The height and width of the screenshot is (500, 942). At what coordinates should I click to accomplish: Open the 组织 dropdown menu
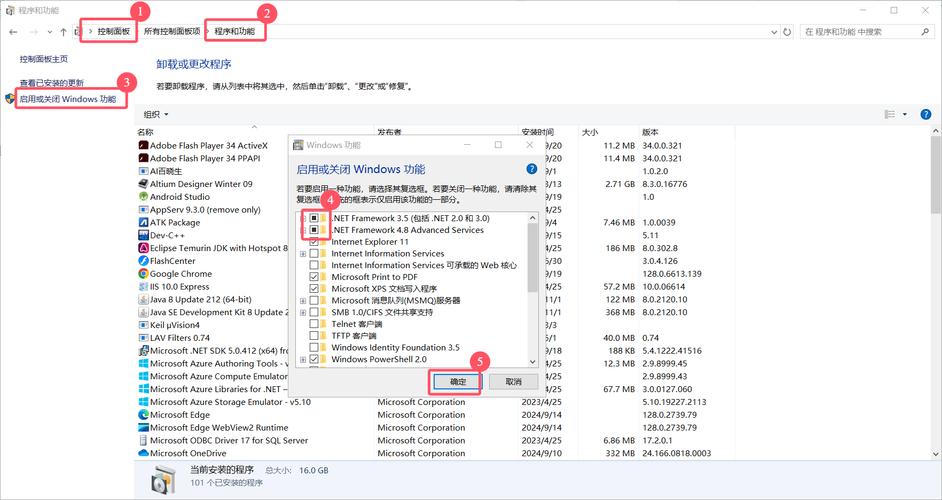coord(156,114)
